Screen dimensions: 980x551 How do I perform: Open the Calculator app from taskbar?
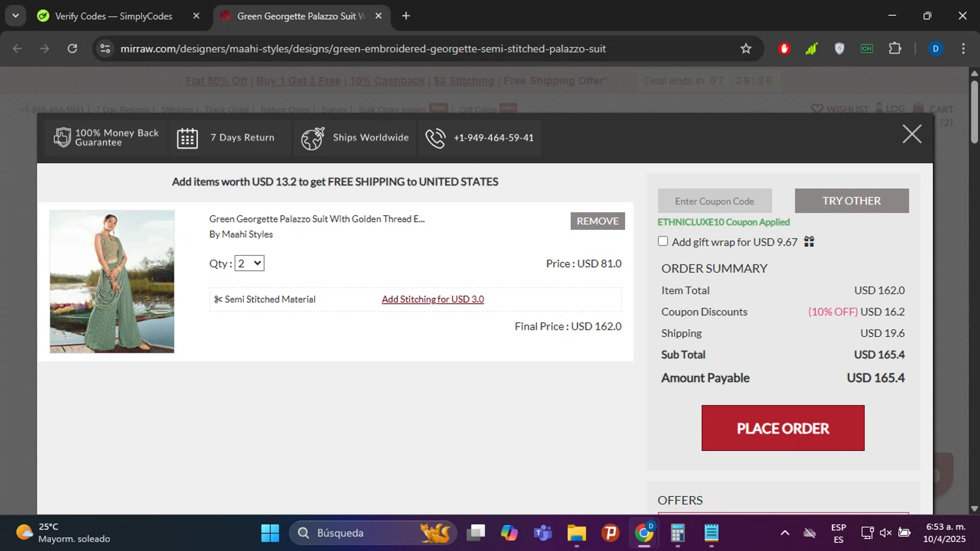coord(678,533)
